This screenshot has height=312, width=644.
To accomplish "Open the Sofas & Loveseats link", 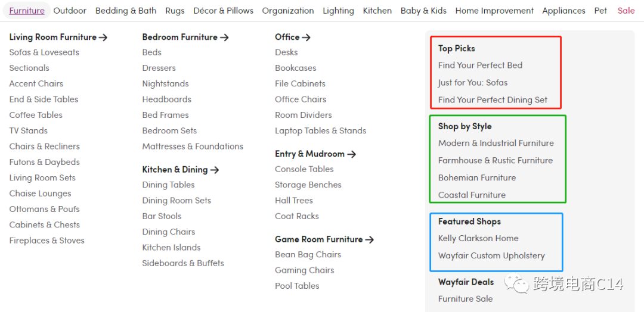I will pos(44,52).
